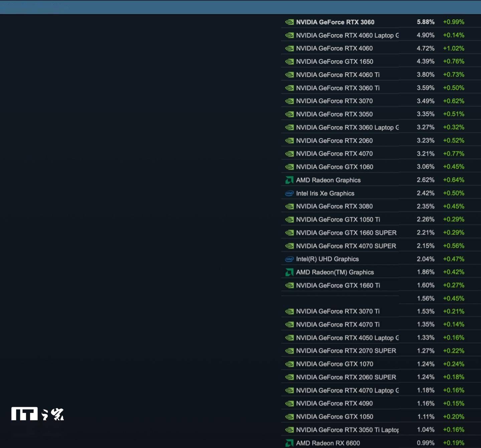
Task: Click the +0.64% change value
Action: pos(454,180)
